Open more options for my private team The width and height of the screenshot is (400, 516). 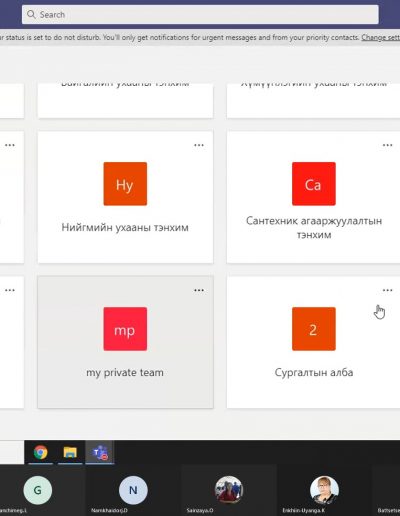(x=199, y=290)
